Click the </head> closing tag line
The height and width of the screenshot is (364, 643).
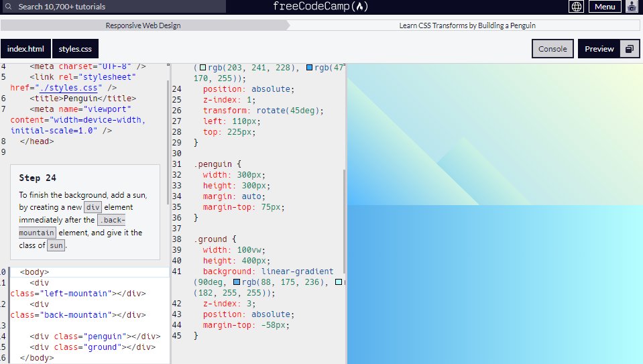click(x=37, y=141)
